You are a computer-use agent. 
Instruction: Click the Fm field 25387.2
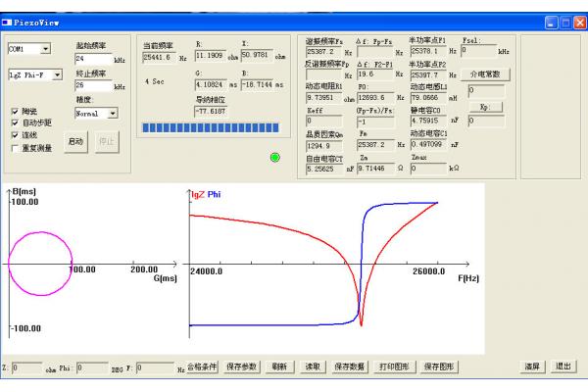(375, 144)
